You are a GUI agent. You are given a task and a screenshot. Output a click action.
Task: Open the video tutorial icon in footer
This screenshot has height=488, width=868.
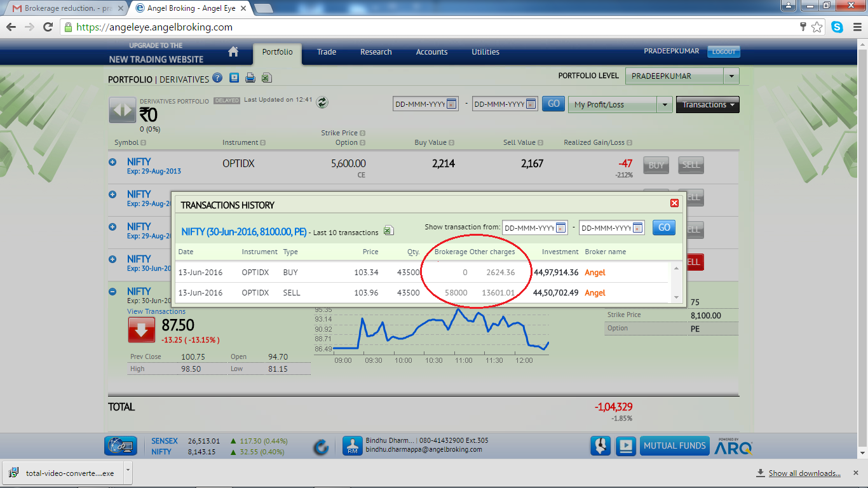(626, 445)
